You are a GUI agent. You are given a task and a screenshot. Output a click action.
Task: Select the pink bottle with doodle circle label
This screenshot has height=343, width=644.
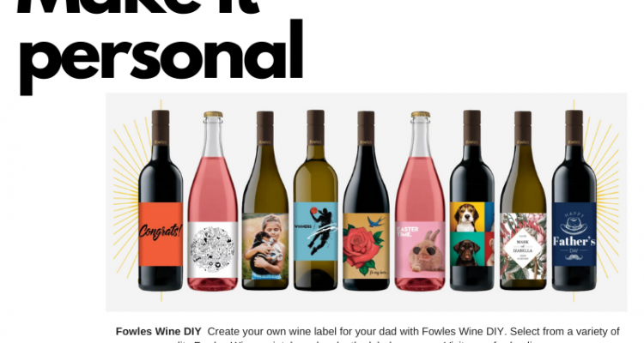(x=213, y=201)
